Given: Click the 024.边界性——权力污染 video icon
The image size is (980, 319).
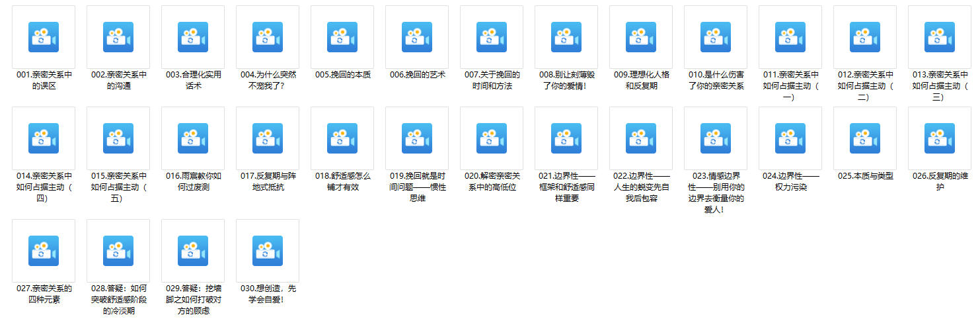Looking at the screenshot, I should click(790, 138).
